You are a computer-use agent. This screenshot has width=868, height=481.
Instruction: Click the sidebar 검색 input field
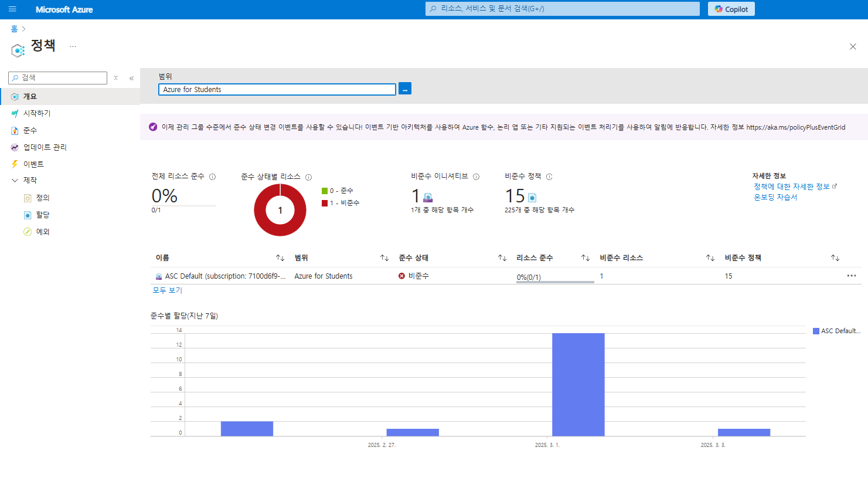tap(58, 77)
